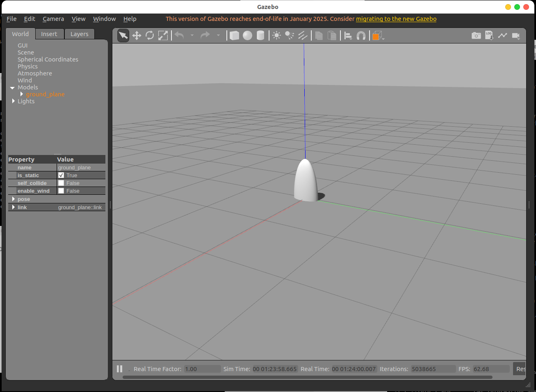Start video recording with camcorder icon
536x392 pixels.
pyautogui.click(x=516, y=36)
